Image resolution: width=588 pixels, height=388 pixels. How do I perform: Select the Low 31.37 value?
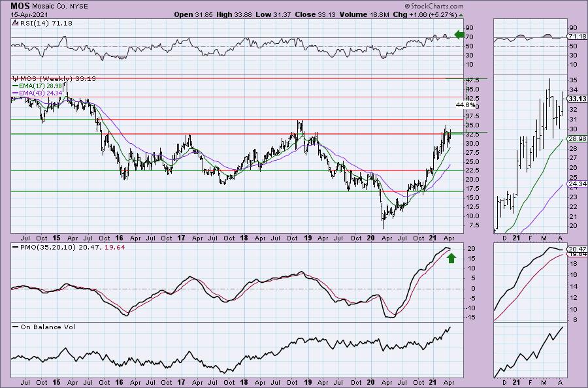273,14
